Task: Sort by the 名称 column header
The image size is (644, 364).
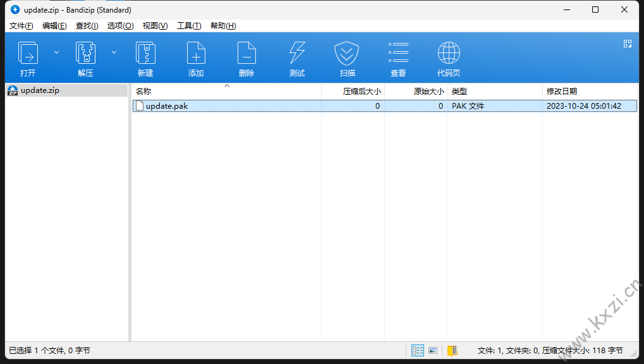Action: pyautogui.click(x=227, y=91)
